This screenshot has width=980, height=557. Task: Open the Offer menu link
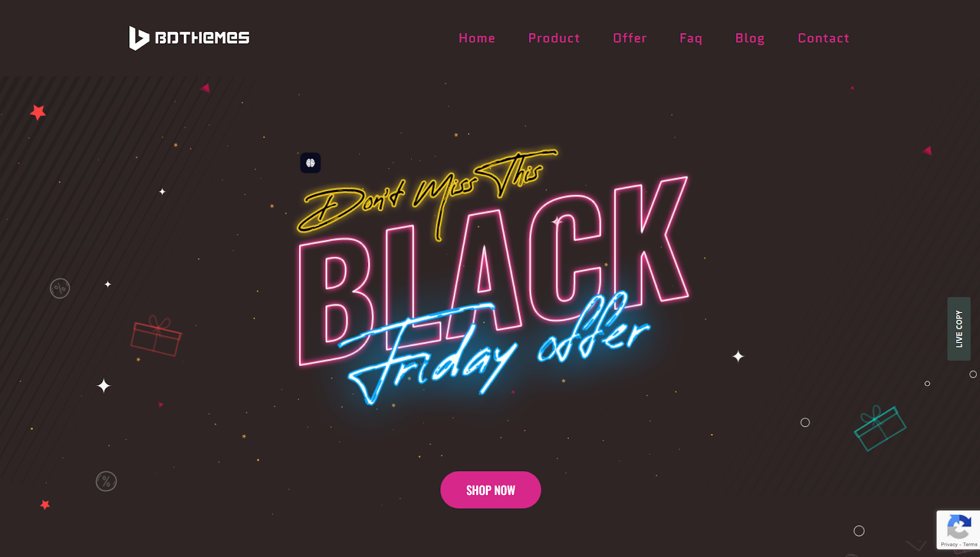(x=630, y=38)
